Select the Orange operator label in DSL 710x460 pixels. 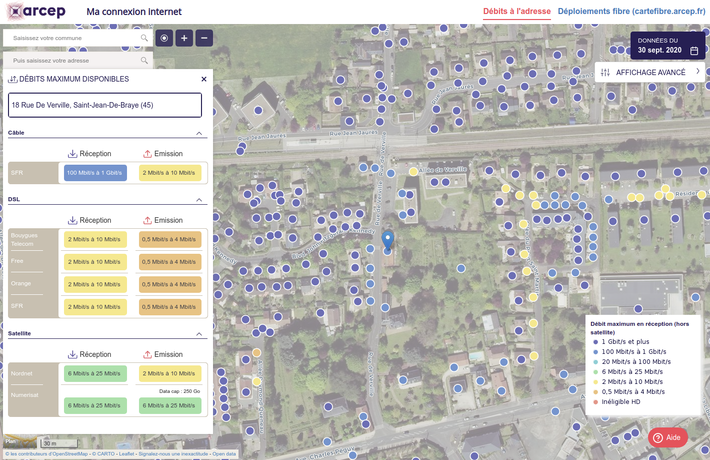21,283
